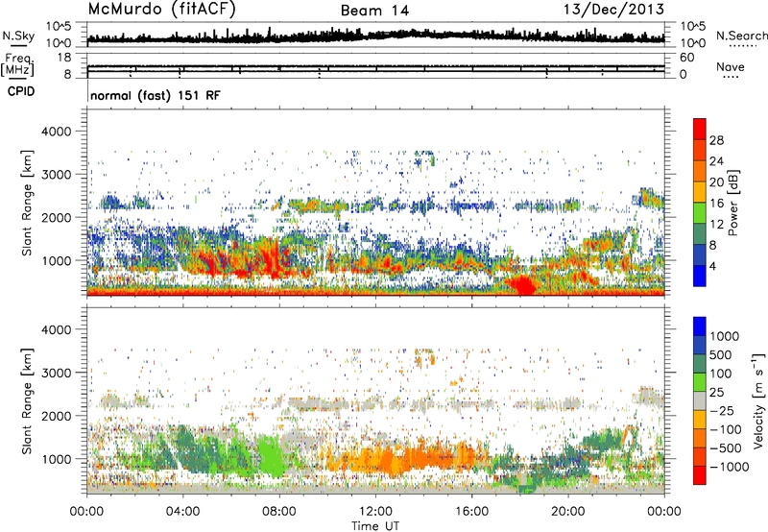Click the '16:00' time axis label
Image resolution: width=768 pixels, height=532 pixels.
(x=471, y=512)
